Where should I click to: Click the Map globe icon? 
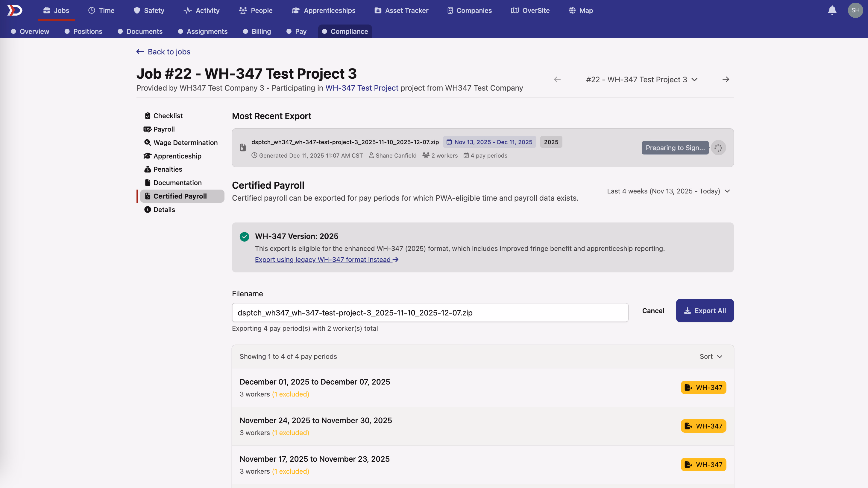[x=572, y=10]
